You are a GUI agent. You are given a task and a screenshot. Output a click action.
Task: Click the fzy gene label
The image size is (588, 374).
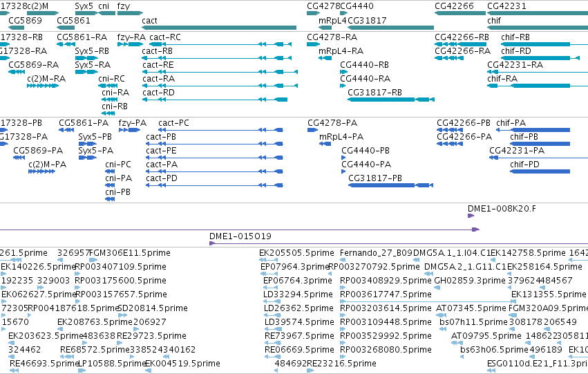click(124, 6)
